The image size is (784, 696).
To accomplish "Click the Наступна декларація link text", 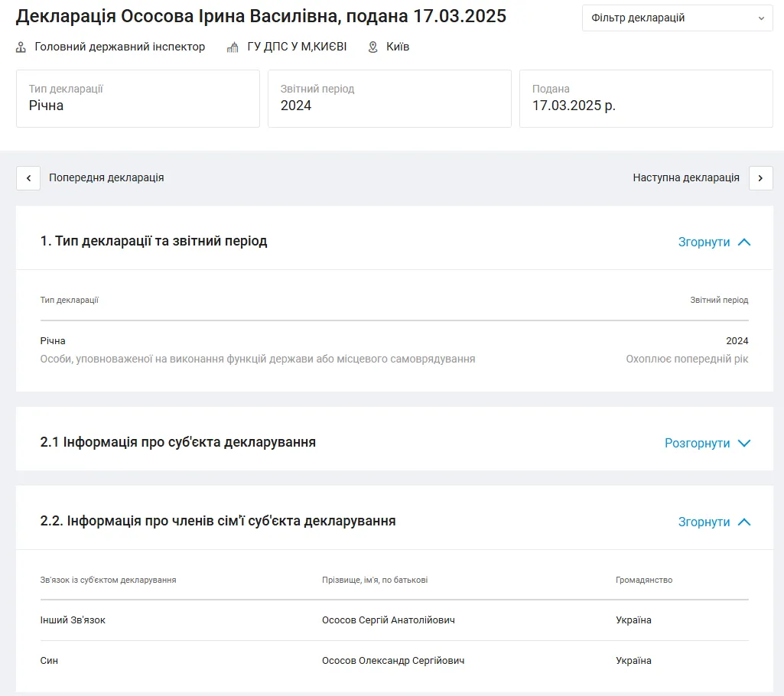I will (686, 177).
